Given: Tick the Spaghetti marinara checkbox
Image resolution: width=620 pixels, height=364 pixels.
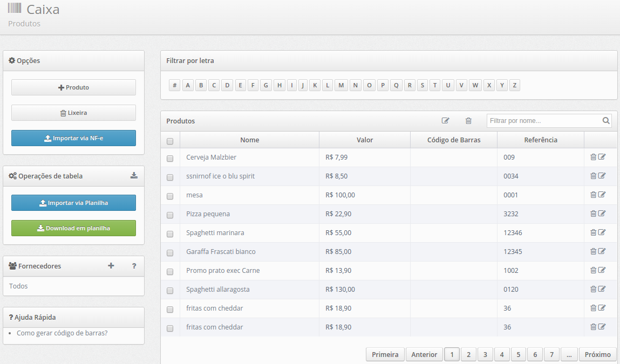Looking at the screenshot, I should coord(170,234).
